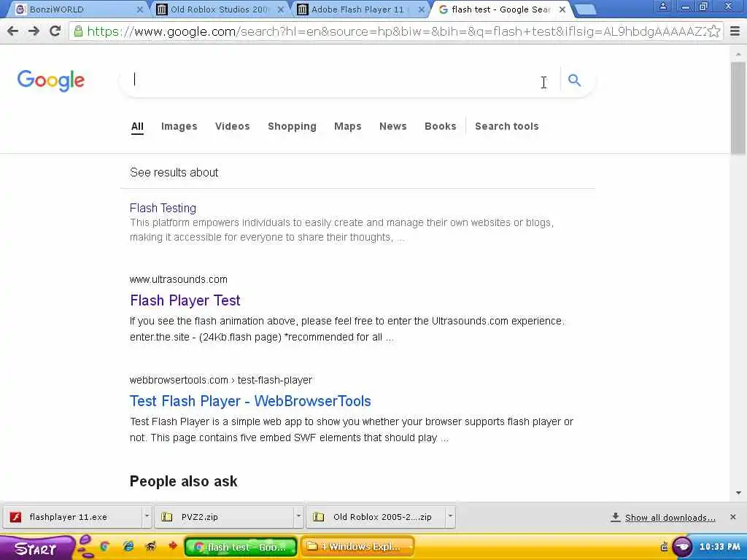This screenshot has height=560, width=747.
Task: Switch to Old Roblox Studios tab
Action: click(219, 9)
